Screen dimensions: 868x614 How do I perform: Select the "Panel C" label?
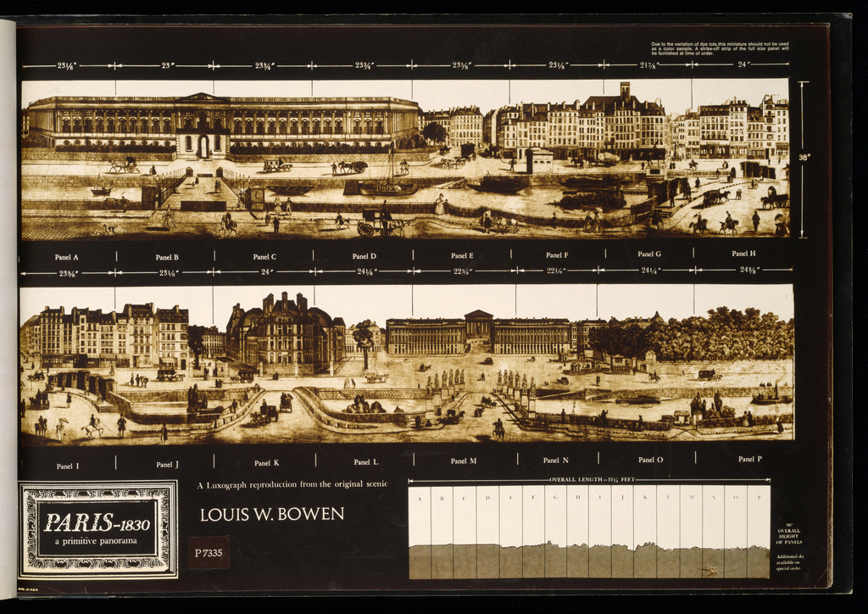264,256
